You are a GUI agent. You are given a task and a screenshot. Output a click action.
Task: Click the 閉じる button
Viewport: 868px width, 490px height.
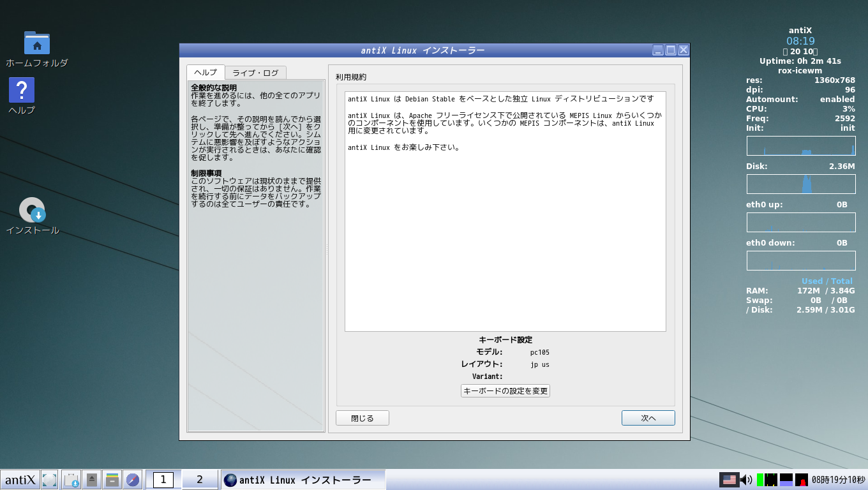(x=363, y=418)
